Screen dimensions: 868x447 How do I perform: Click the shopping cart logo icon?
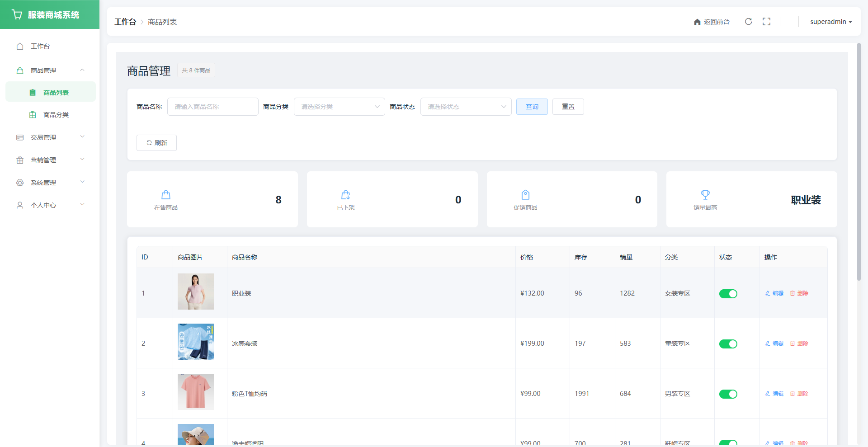pyautogui.click(x=17, y=15)
